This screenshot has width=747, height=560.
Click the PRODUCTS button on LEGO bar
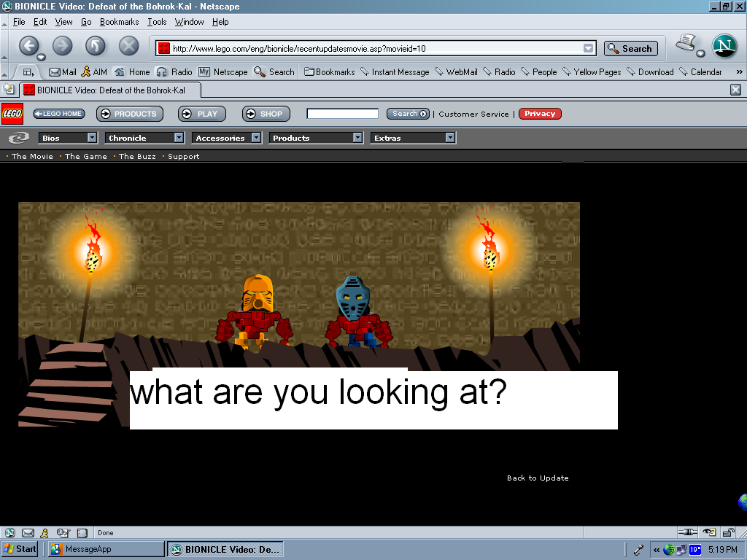130,114
